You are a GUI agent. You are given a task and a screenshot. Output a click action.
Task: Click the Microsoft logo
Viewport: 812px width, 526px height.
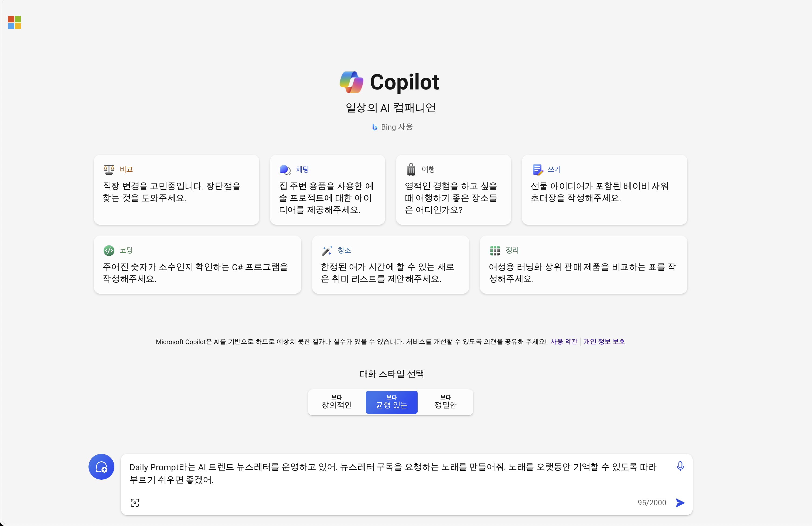14,23
